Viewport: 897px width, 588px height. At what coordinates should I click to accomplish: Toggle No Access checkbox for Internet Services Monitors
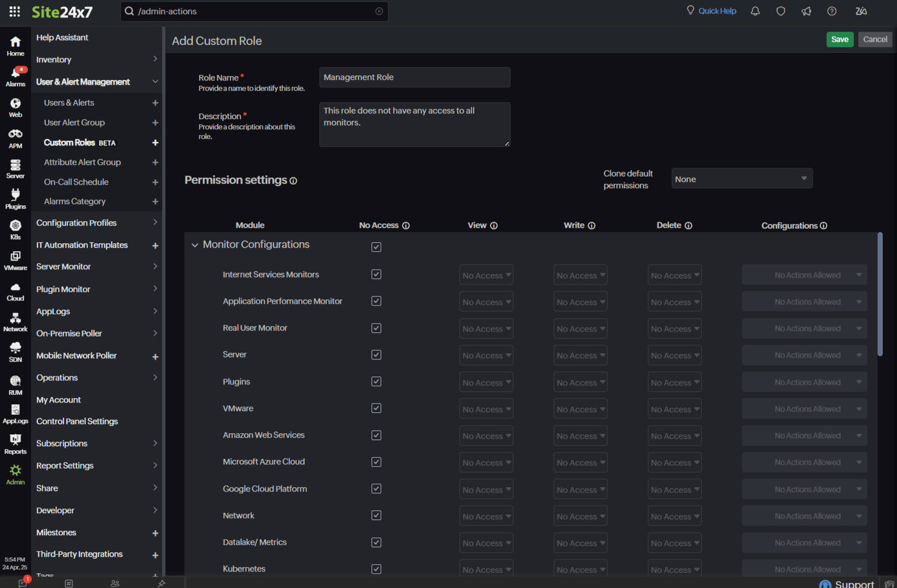tap(376, 274)
